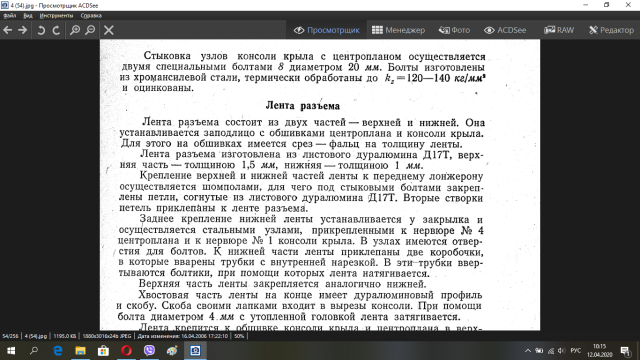Viewport: 640px width, 360px height.
Task: Rotate image clockwise
Action: (x=56, y=30)
